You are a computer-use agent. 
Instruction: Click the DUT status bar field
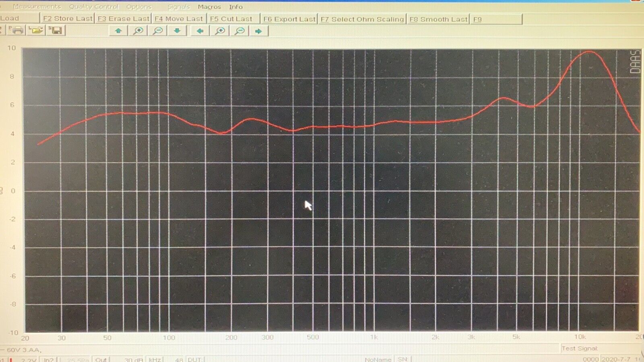tap(194, 359)
